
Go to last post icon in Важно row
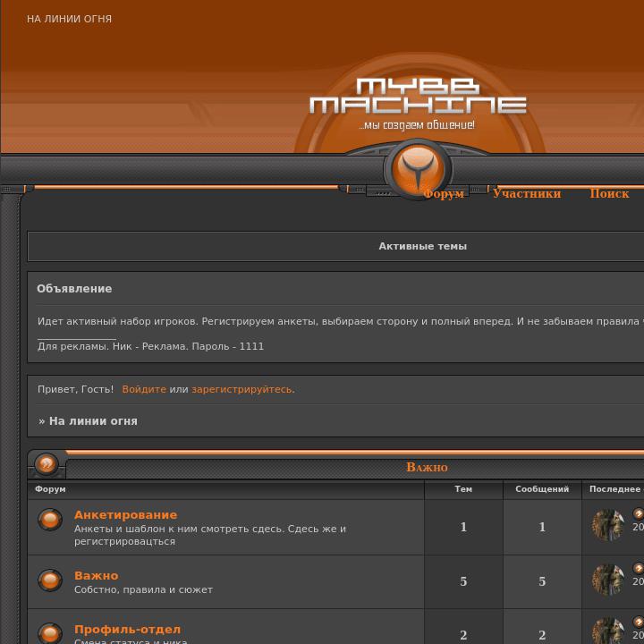[639, 569]
